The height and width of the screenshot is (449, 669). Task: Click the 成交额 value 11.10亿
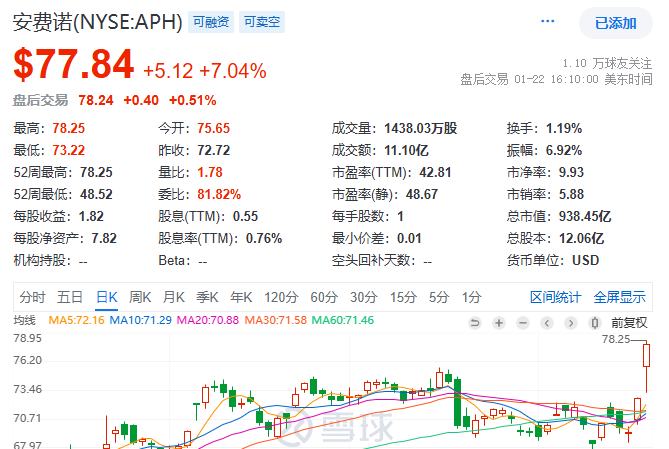tap(406, 150)
